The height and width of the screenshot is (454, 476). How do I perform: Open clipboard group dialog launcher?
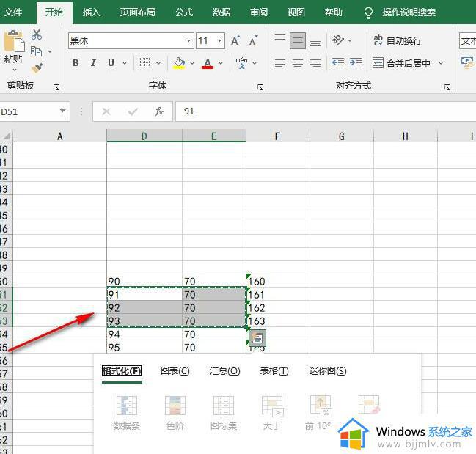[x=56, y=87]
